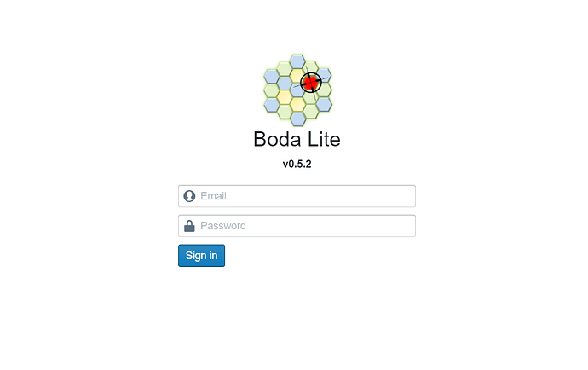The height and width of the screenshot is (370, 588).
Task: Click the v0.5.2 version label
Action: coord(297,164)
